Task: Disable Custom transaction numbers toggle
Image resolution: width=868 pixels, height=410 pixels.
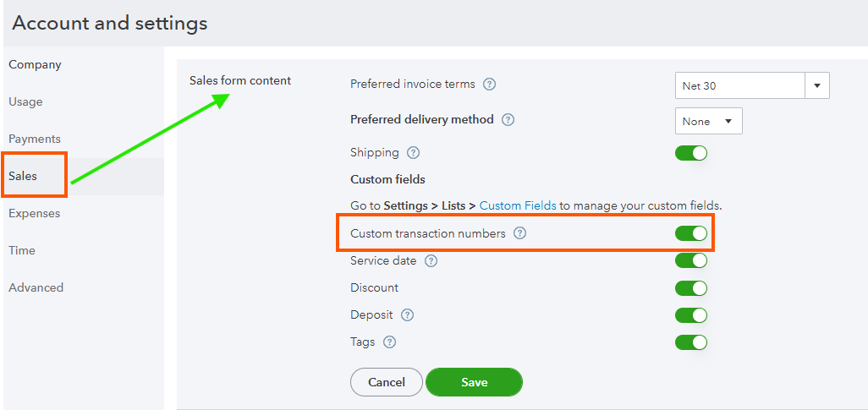Action: tap(690, 233)
